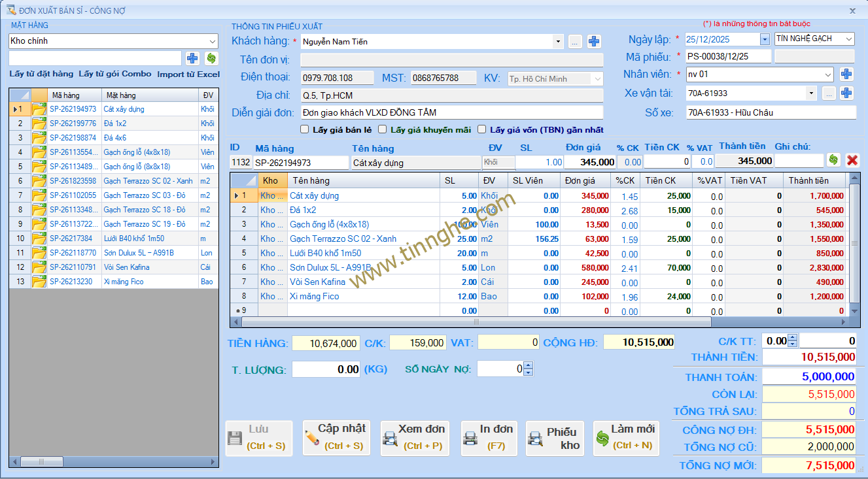This screenshot has height=479, width=868.
Task: Expand the Nhân viên dropdown list
Action: [828, 74]
